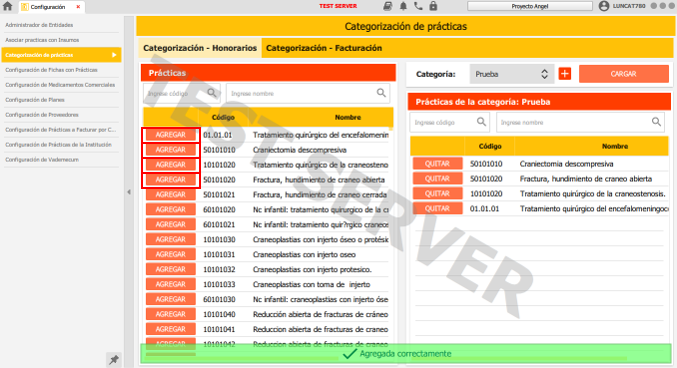Switch to Categorización - Honorarios tab
677x368 pixels.
click(x=200, y=48)
